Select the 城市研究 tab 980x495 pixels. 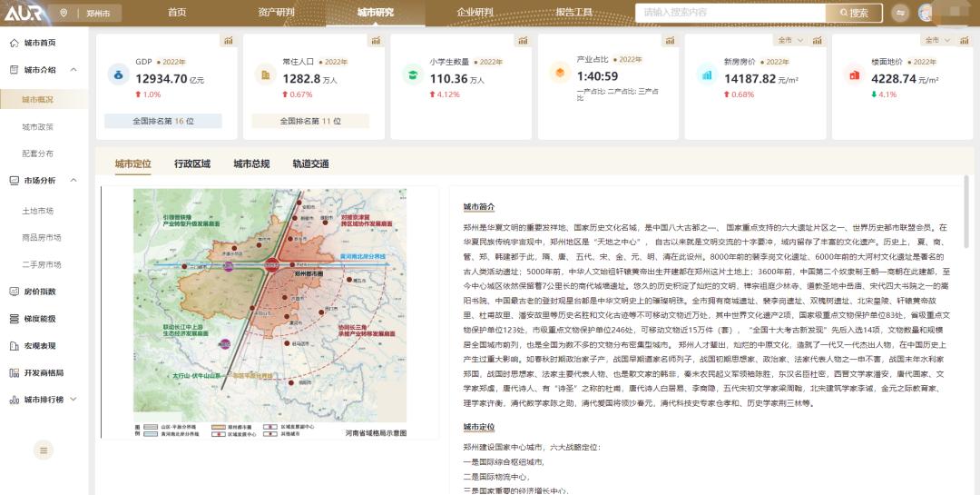tap(375, 13)
